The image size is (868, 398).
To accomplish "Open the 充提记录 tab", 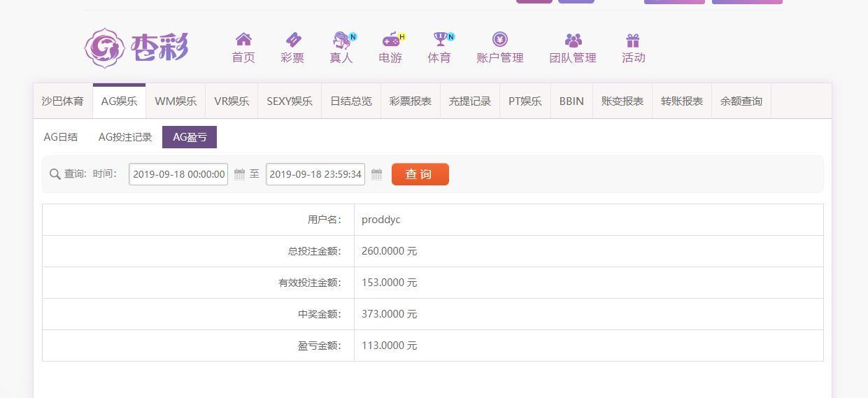I will [x=470, y=101].
